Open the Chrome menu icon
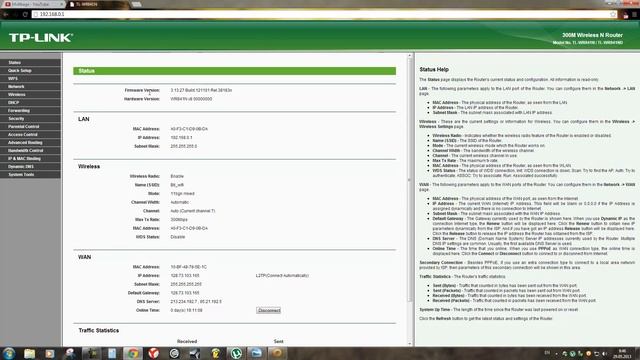 635,14
